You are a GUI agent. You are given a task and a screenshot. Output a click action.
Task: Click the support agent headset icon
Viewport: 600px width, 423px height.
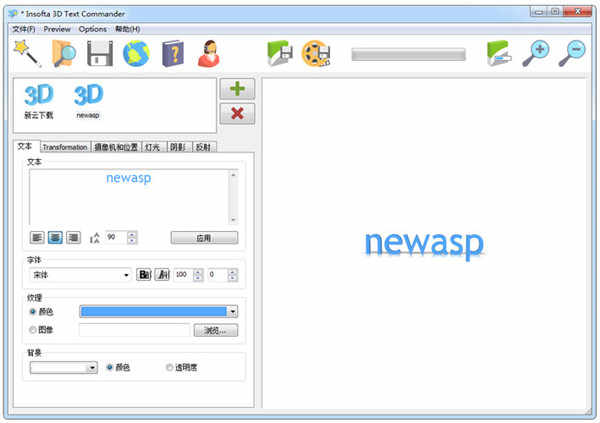pyautogui.click(x=209, y=54)
